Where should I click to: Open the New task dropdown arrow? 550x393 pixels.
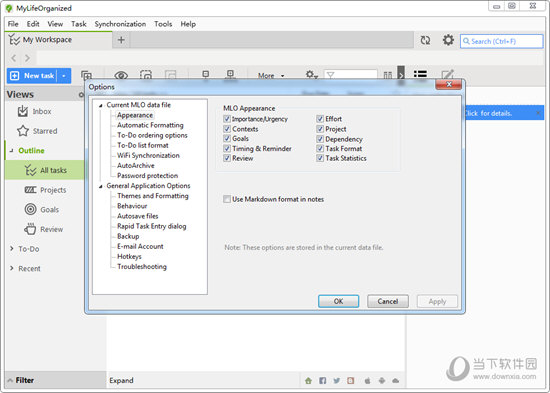(x=63, y=76)
